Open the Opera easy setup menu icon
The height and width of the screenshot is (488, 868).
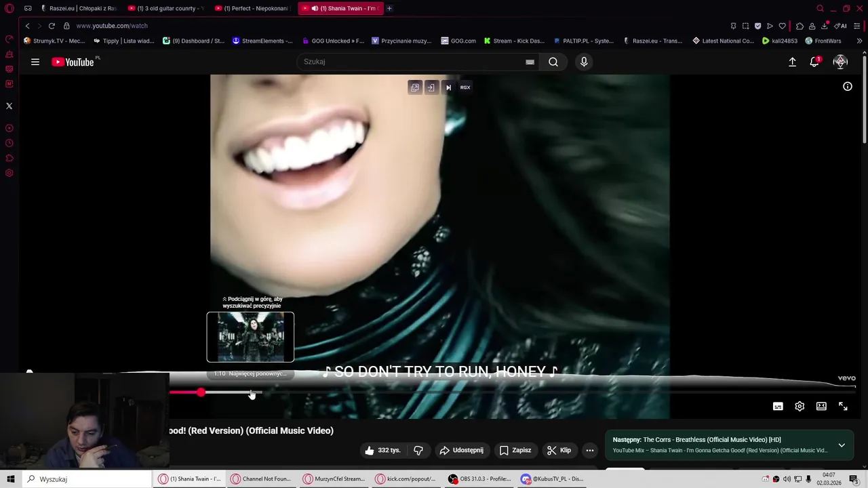[857, 26]
